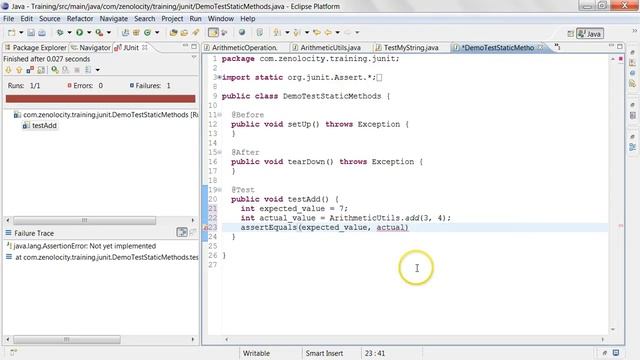Close the DemoTestStaticMethods editor tab
Viewport: 640px width, 360px height.
(x=540, y=47)
